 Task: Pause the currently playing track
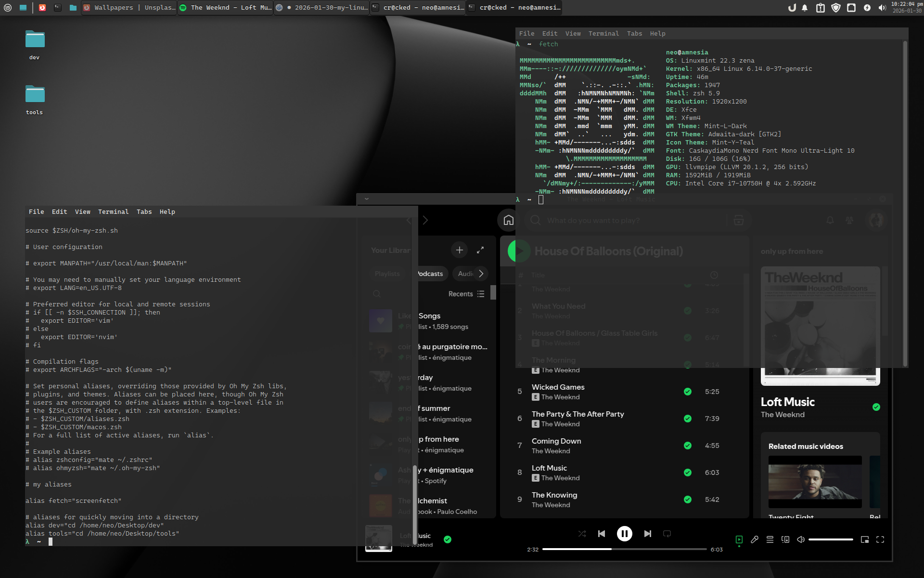pos(624,534)
